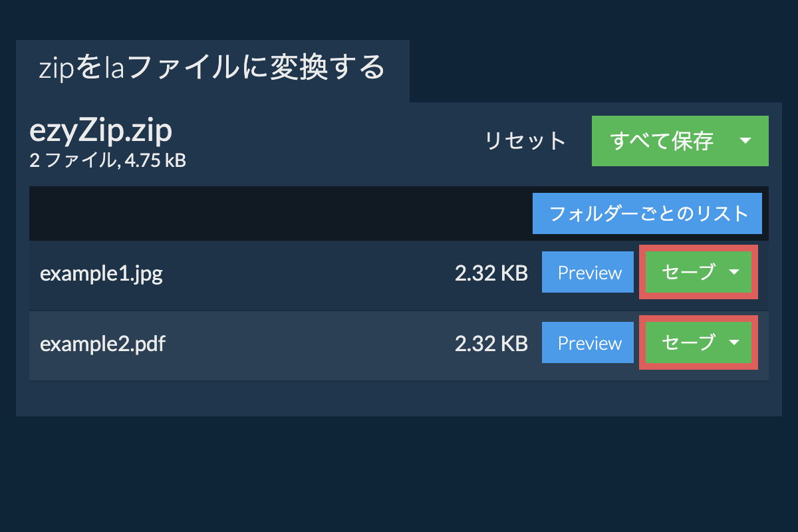
Task: Save example1.jpg with the セーブ button
Action: [x=688, y=272]
